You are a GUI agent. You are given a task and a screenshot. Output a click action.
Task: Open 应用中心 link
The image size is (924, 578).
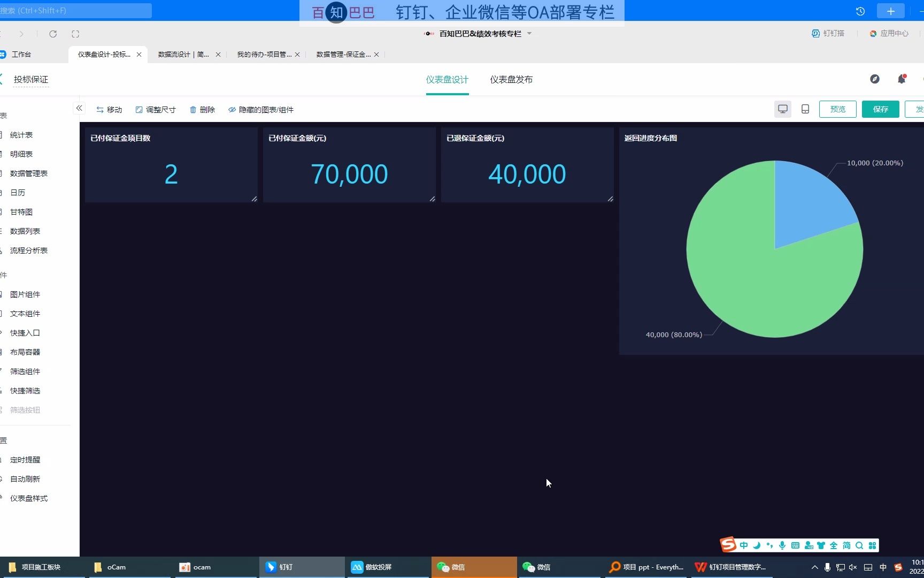coord(889,34)
